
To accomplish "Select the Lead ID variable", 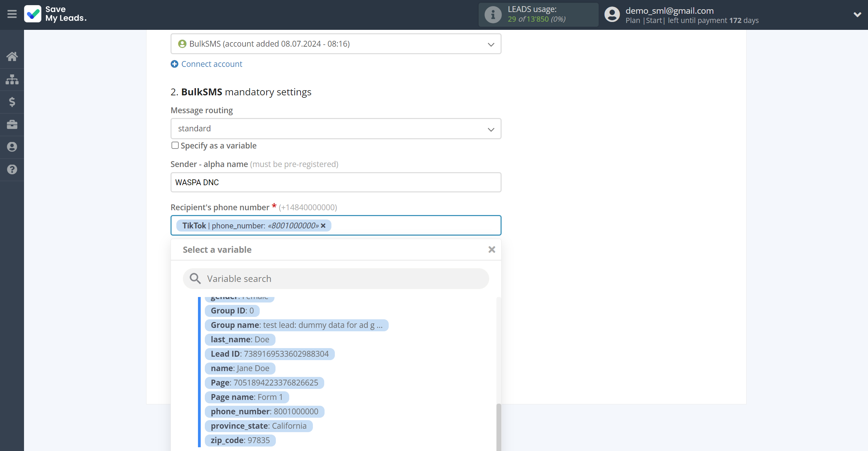I will pyautogui.click(x=270, y=354).
